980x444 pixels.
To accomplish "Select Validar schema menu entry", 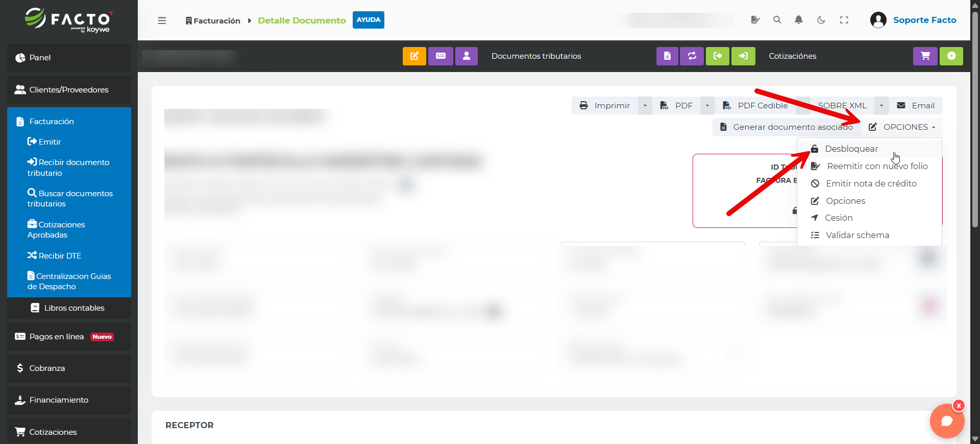I will point(869,235).
